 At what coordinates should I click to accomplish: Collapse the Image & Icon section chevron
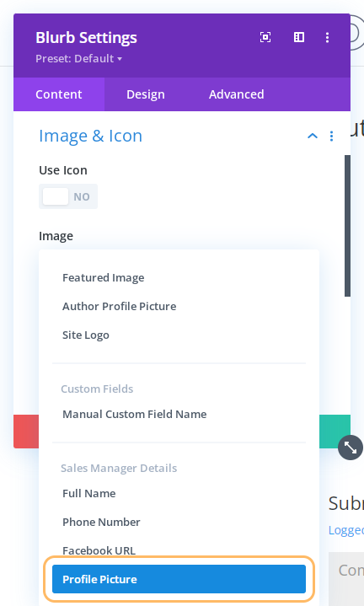(x=313, y=136)
